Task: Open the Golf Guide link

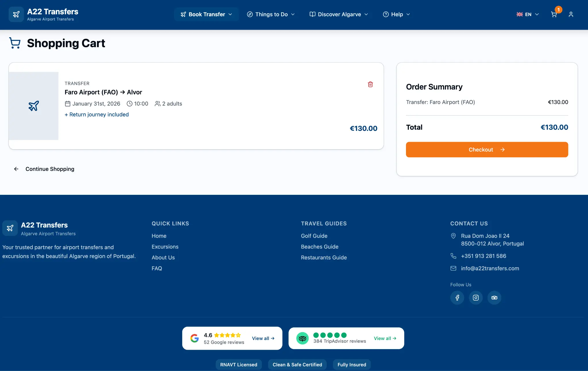Action: pos(314,236)
